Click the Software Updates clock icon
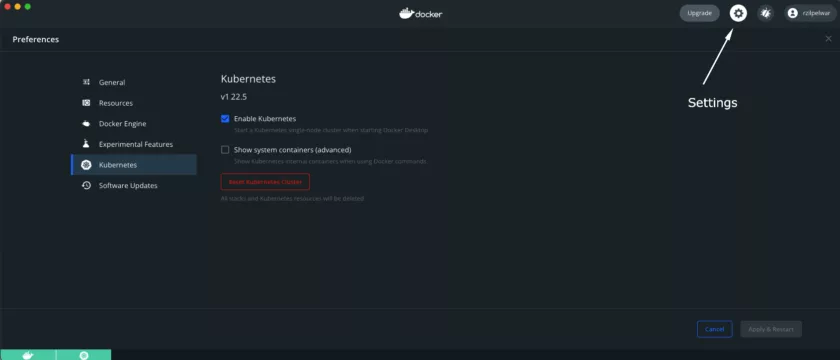Image resolution: width=840 pixels, height=360 pixels. pyautogui.click(x=86, y=185)
